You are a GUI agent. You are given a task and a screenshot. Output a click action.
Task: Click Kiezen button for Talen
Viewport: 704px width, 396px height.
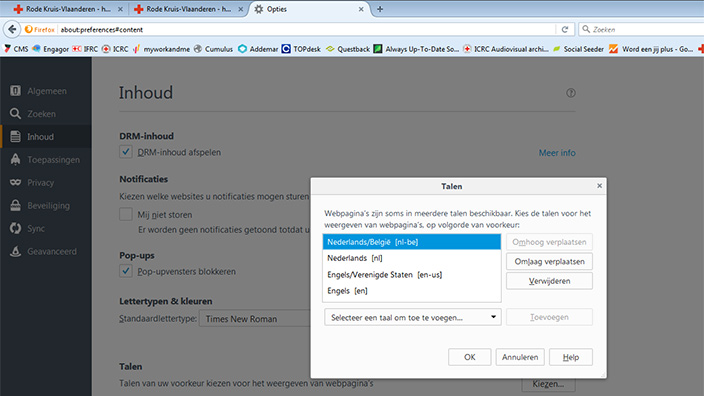pos(548,384)
